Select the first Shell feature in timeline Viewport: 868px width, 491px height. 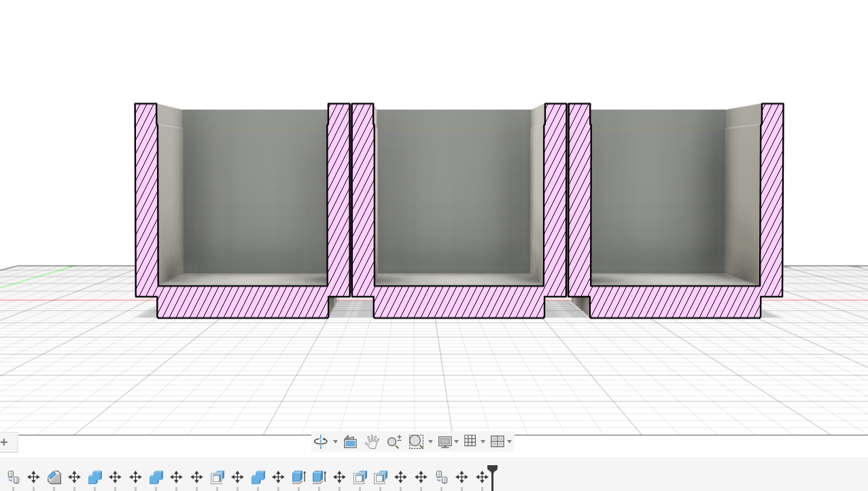tap(218, 477)
